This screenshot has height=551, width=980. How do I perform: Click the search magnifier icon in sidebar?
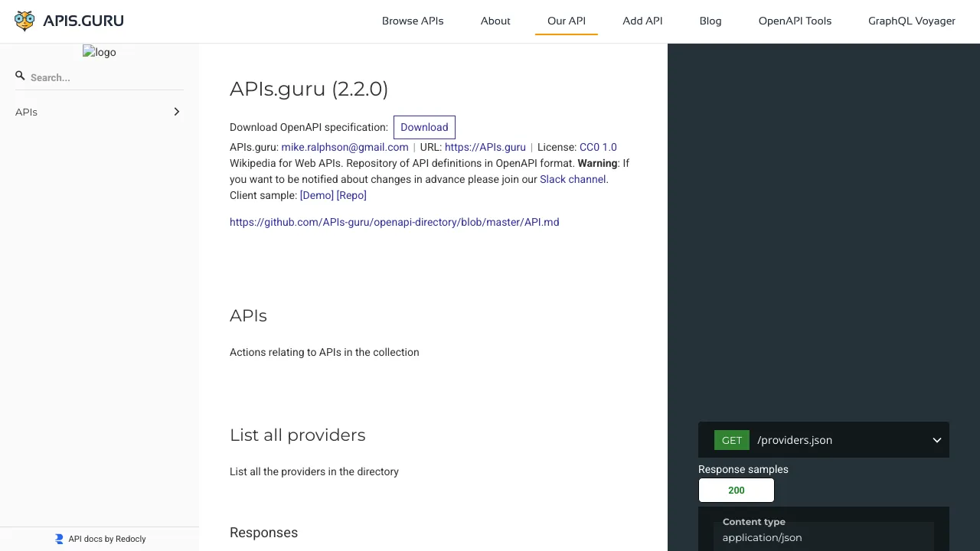point(21,76)
